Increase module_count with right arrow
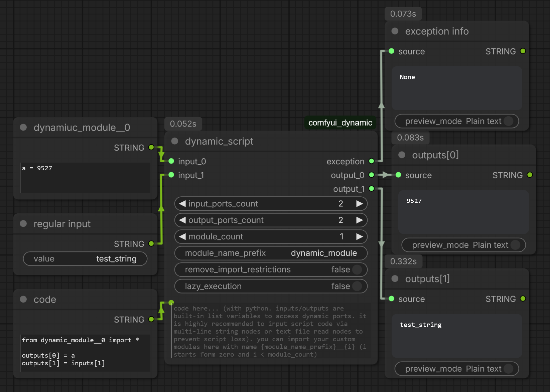 360,236
